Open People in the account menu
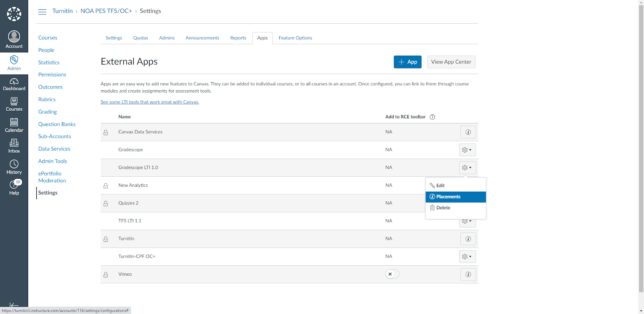Screen dimensions: 644x314 pos(46,50)
